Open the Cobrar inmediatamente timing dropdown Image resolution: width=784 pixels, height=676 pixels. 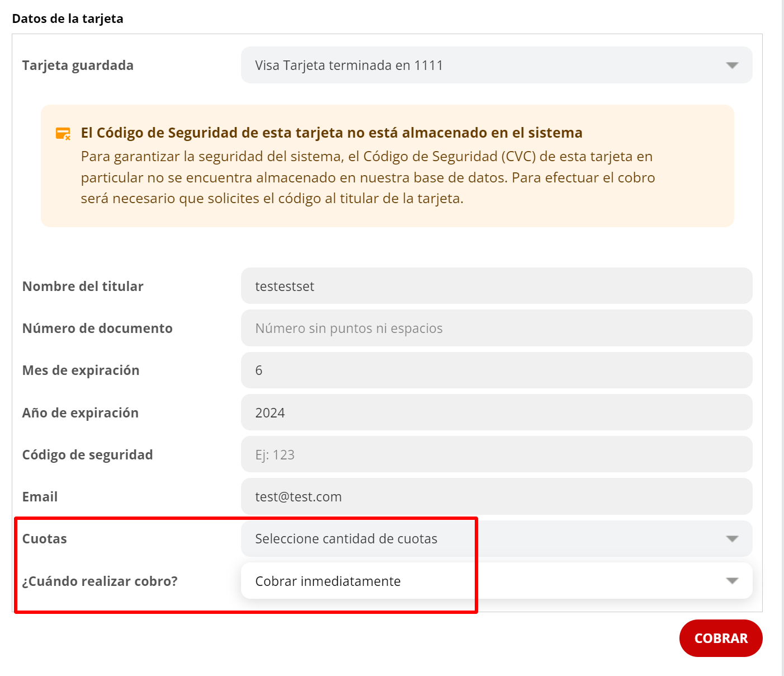pos(496,581)
